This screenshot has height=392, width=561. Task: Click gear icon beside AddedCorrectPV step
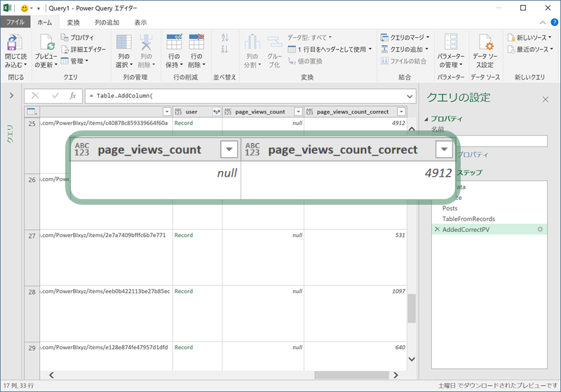coord(540,229)
